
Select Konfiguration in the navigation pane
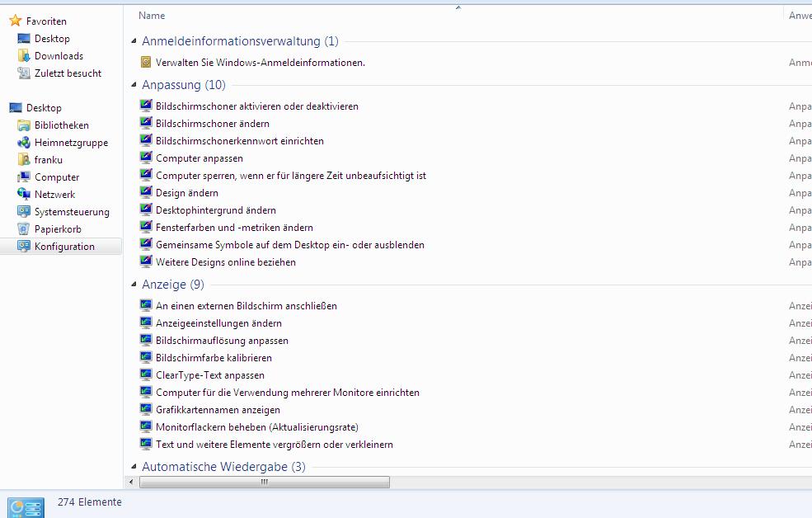click(x=64, y=247)
